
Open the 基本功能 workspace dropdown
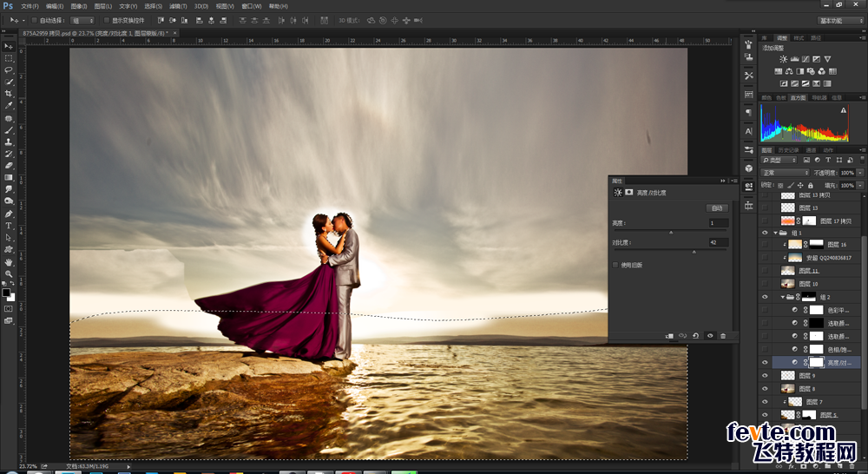840,21
